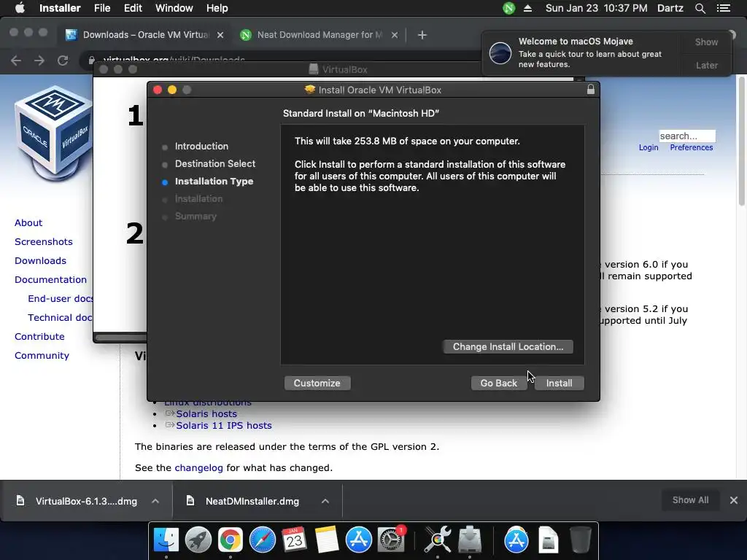This screenshot has width=747, height=560.
Task: Click the Login link
Action: click(x=649, y=147)
